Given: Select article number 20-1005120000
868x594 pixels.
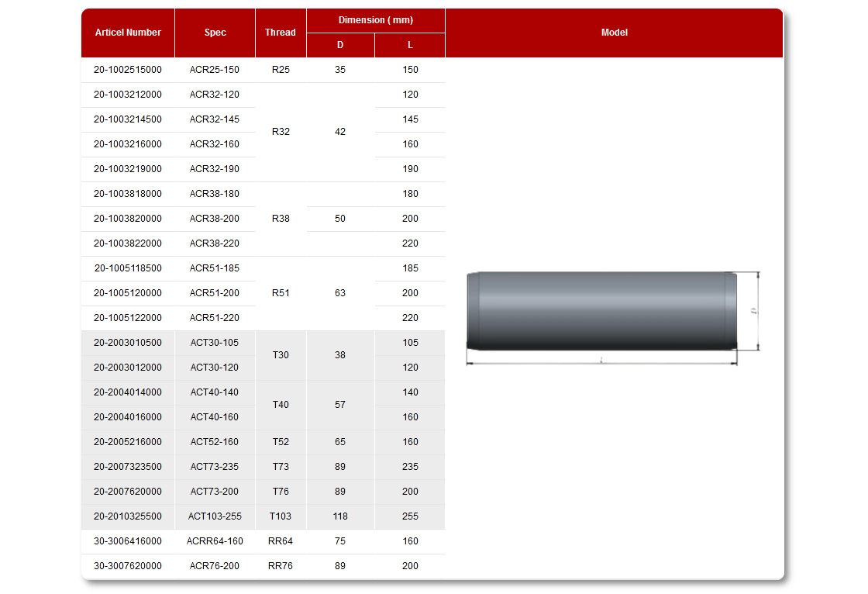Looking at the screenshot, I should pos(128,293).
